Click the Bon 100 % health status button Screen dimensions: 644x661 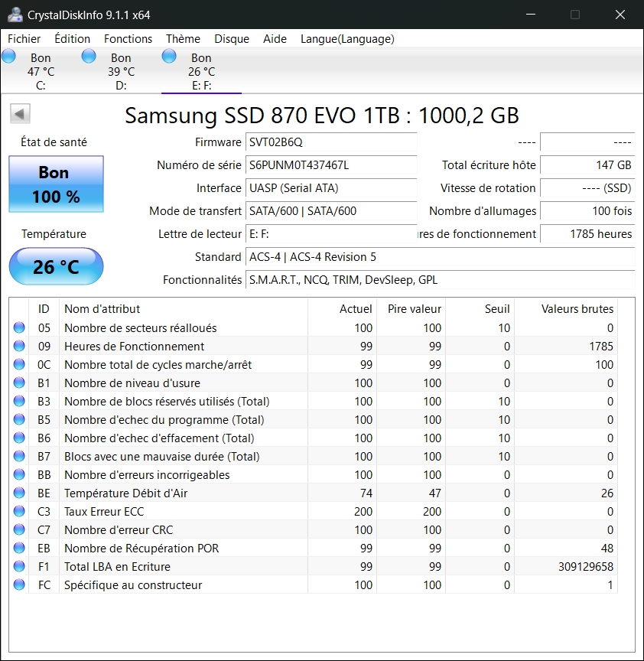[x=56, y=184]
